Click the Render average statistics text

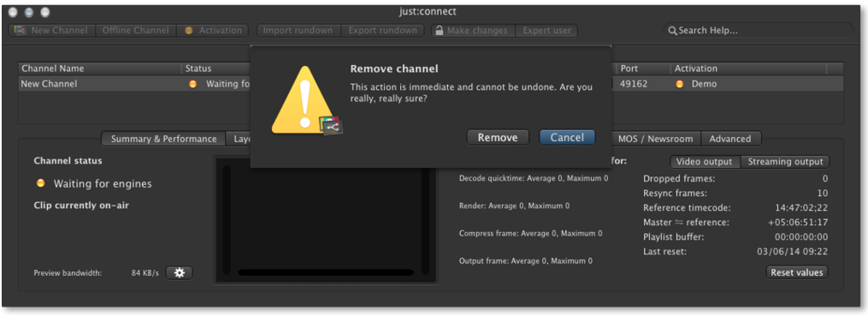point(514,206)
